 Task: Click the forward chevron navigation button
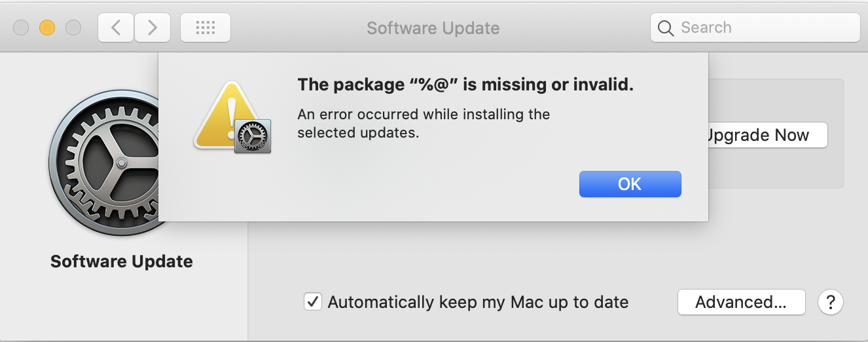pyautogui.click(x=153, y=28)
